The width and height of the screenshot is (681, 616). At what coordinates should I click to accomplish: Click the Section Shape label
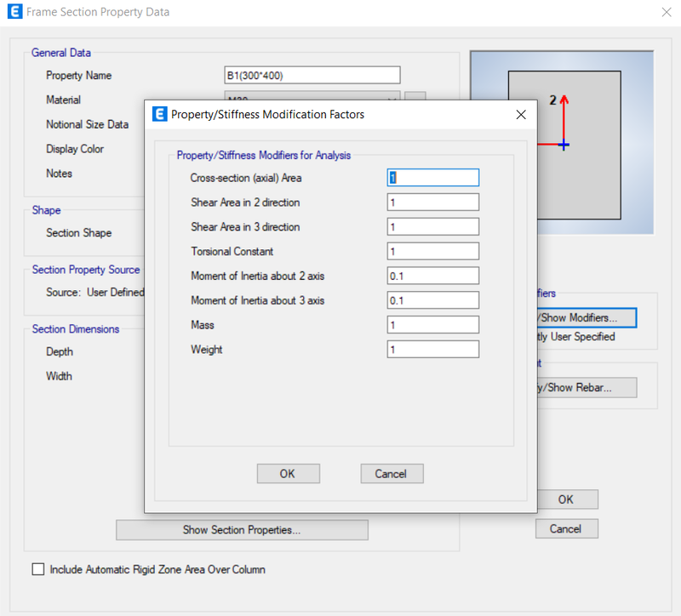tap(78, 232)
